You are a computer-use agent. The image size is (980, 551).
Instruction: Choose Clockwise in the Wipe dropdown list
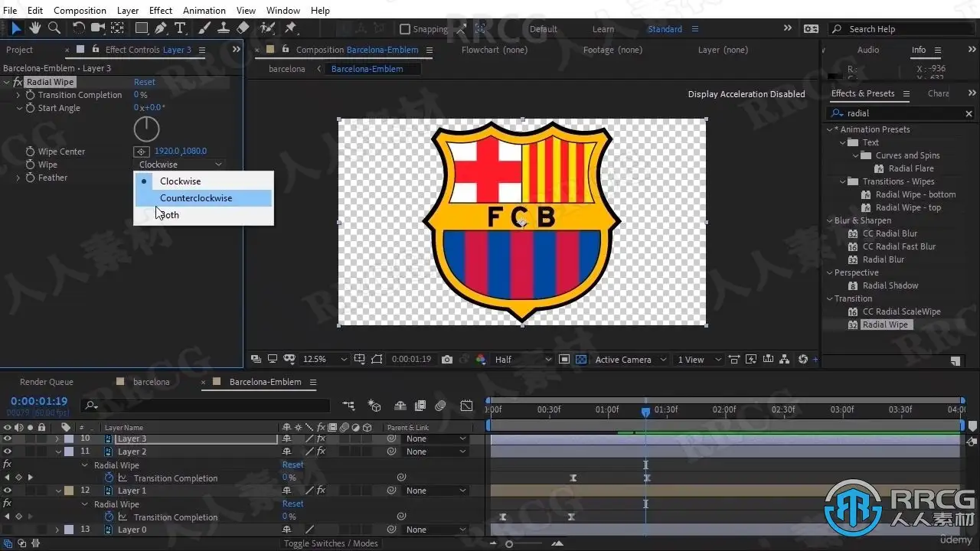click(204, 181)
